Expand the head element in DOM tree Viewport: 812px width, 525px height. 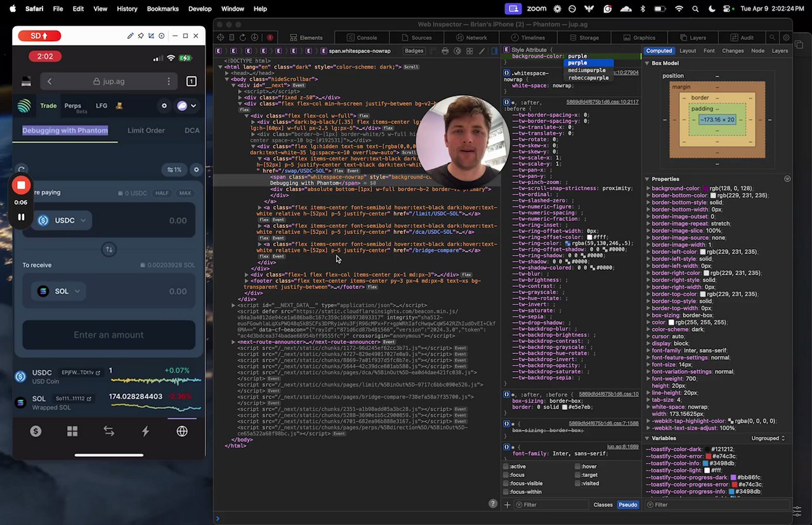coord(227,73)
